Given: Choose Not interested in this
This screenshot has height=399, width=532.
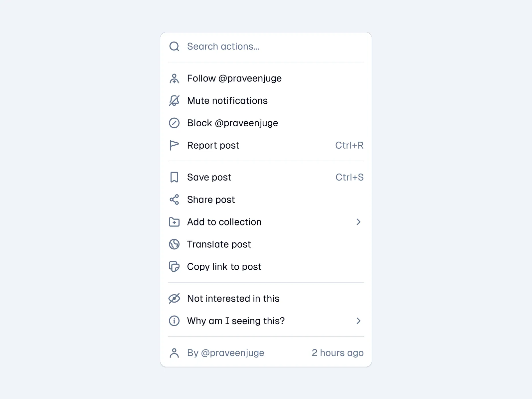Looking at the screenshot, I should 233,299.
